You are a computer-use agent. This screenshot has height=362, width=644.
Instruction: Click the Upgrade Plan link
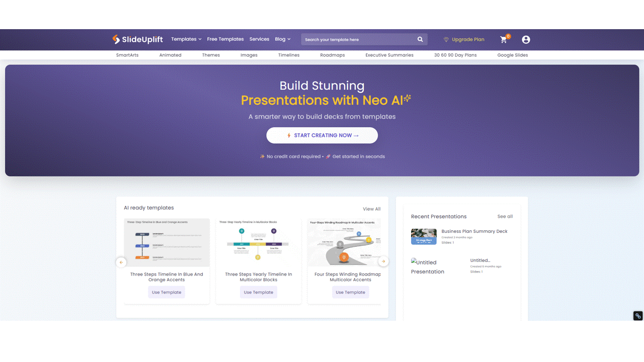pos(468,39)
